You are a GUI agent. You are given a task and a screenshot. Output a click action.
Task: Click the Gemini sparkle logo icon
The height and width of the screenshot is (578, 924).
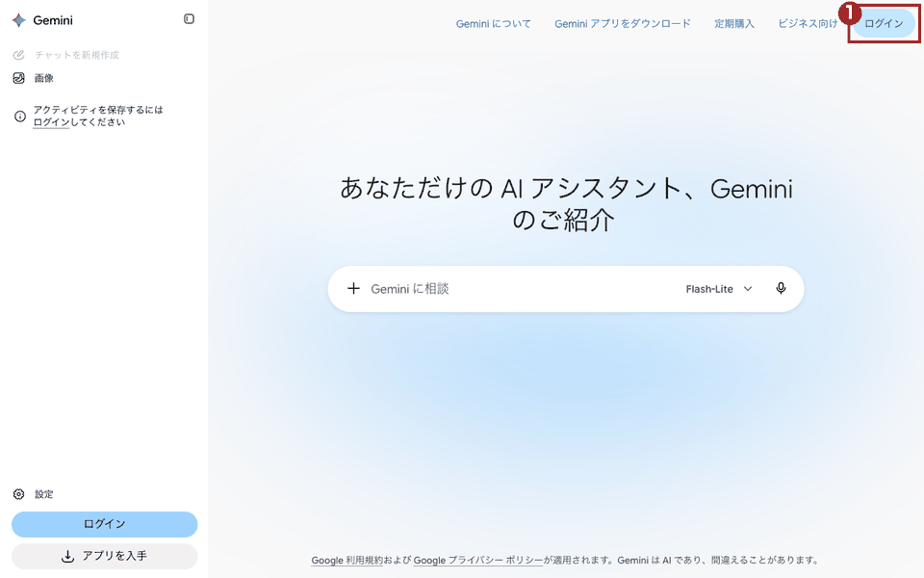19,20
